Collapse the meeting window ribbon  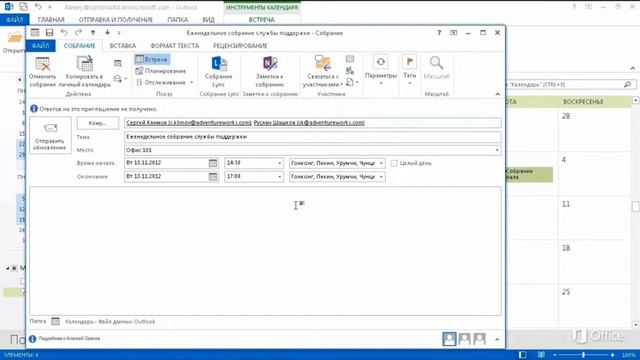coord(498,94)
